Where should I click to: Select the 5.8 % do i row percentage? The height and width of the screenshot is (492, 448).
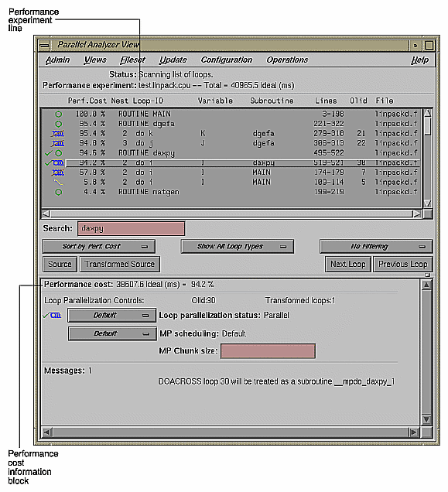pos(94,183)
